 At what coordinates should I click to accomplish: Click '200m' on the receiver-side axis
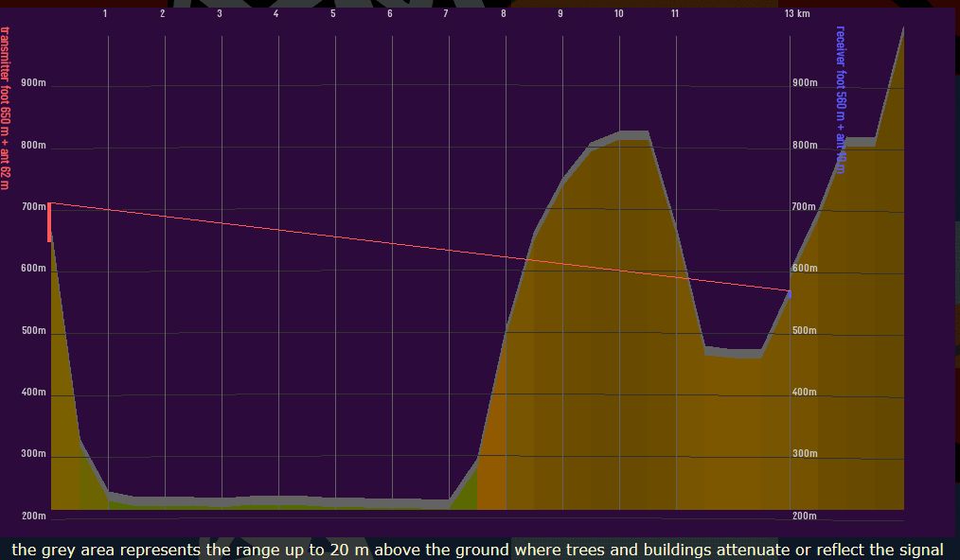(805, 516)
